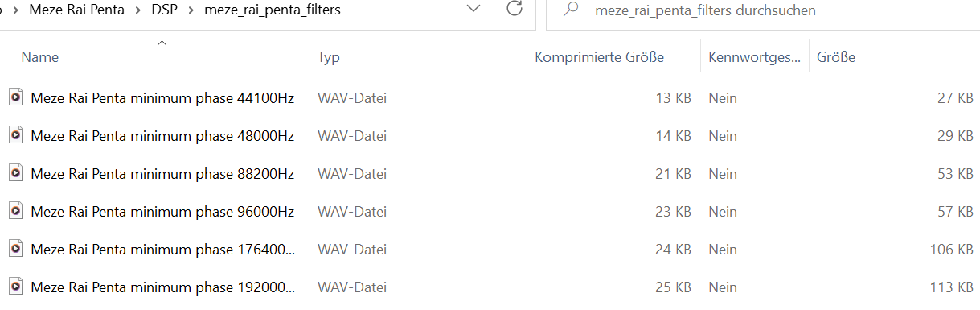Click the 88200Hz WAV file icon
Viewport: 980px width, 310px height.
[15, 173]
